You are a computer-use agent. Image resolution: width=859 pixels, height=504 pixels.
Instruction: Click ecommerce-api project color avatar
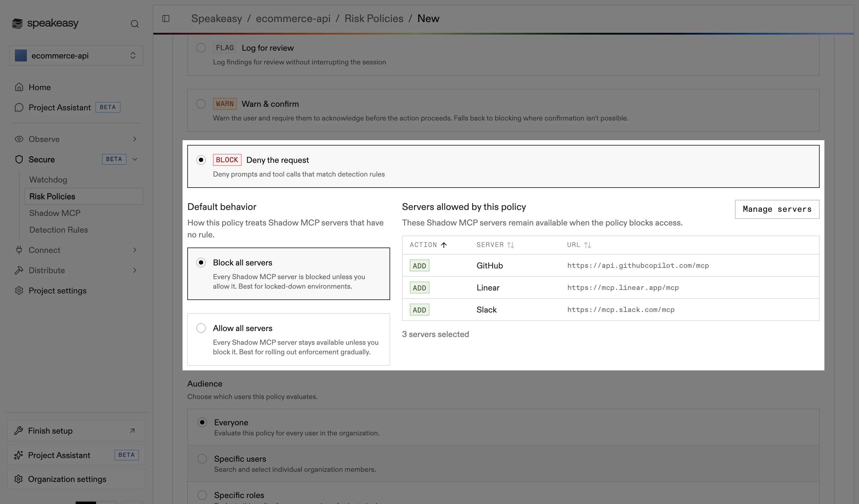[x=21, y=55]
